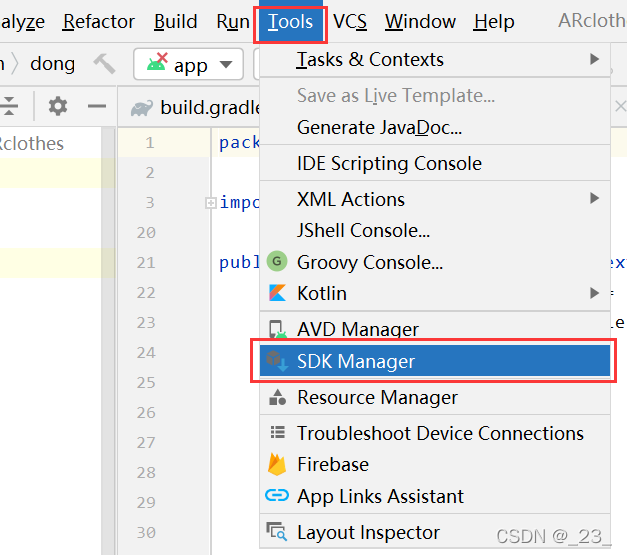Click the Android app configuration icon
This screenshot has height=555, width=627.
pos(157,62)
